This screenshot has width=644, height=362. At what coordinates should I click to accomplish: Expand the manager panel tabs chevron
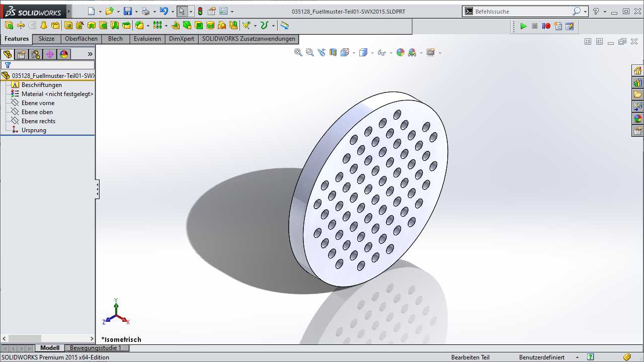(x=90, y=54)
